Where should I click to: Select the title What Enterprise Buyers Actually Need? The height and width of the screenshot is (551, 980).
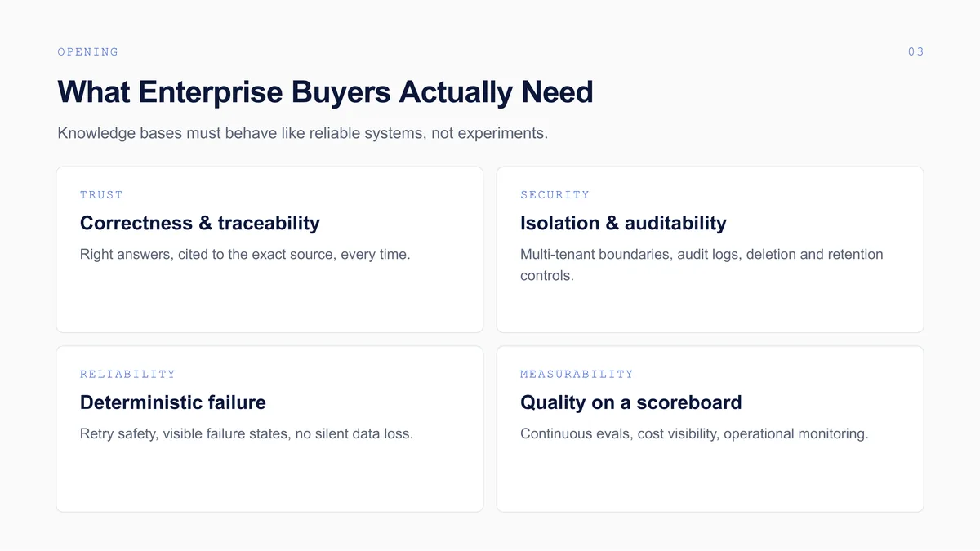coord(325,92)
